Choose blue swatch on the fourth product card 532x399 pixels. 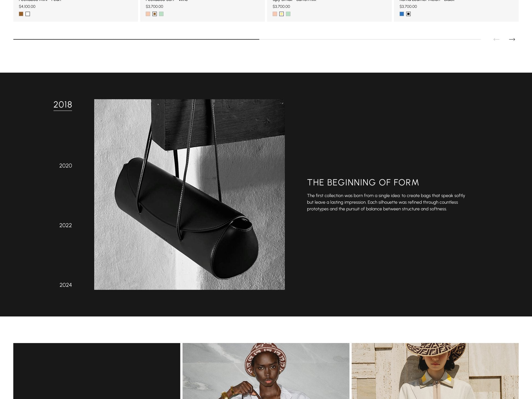[402, 14]
